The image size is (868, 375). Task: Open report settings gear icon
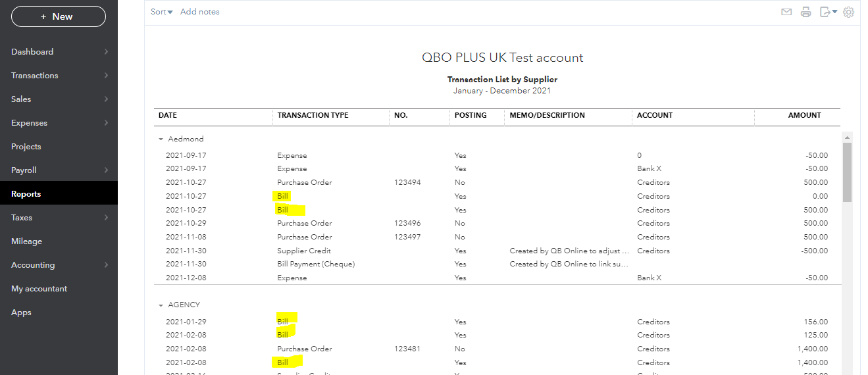(x=848, y=12)
